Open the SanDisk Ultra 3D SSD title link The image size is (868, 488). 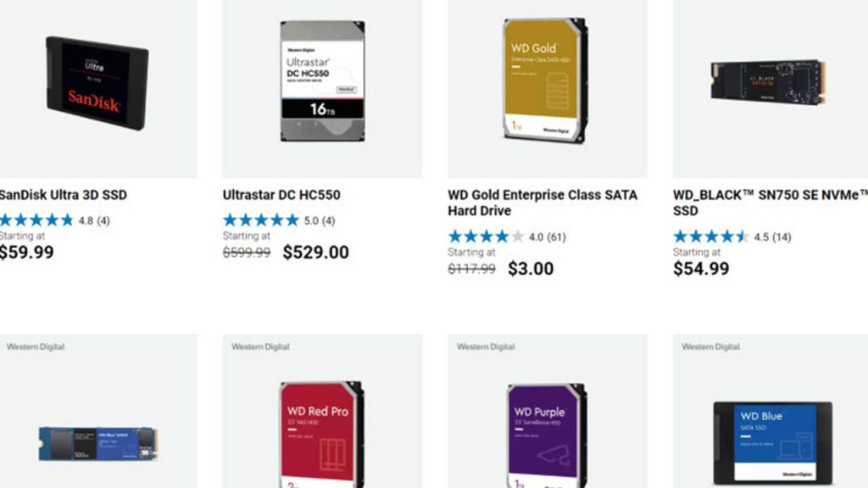pyautogui.click(x=64, y=195)
